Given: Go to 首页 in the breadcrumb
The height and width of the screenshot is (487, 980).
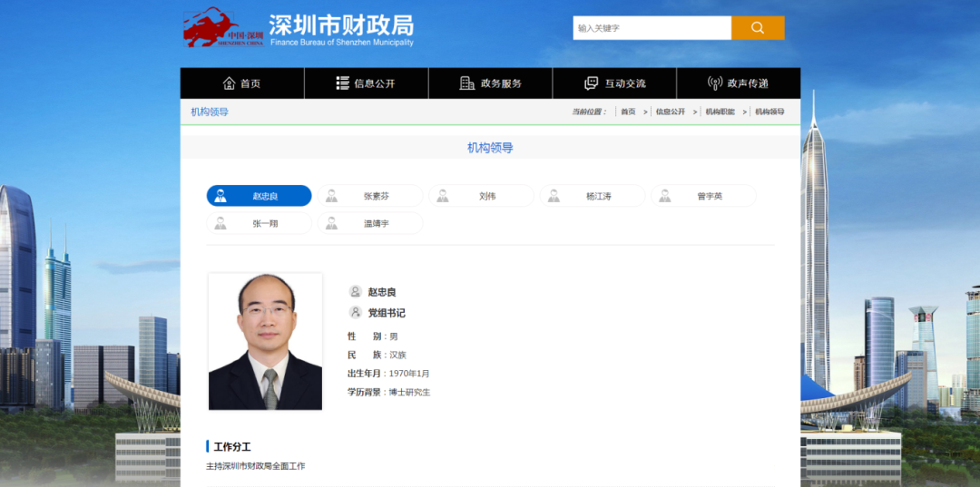Looking at the screenshot, I should 628,112.
